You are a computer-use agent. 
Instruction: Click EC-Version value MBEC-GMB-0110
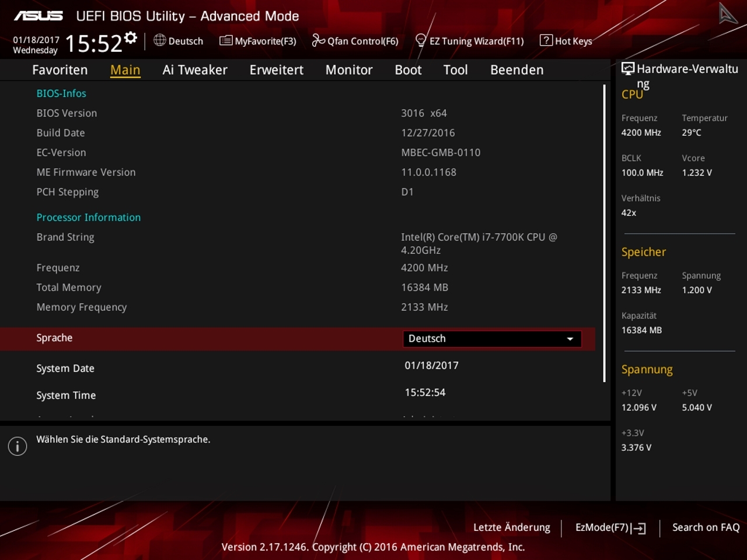(x=441, y=153)
